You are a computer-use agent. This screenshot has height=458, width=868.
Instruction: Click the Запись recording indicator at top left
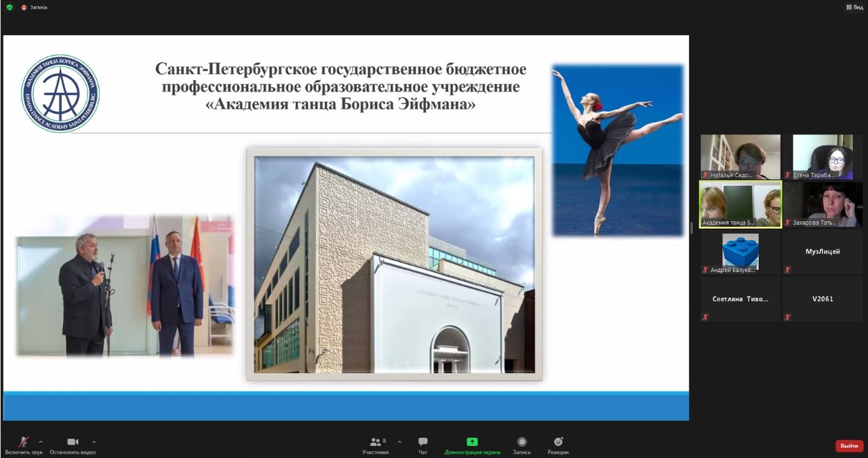(x=34, y=7)
